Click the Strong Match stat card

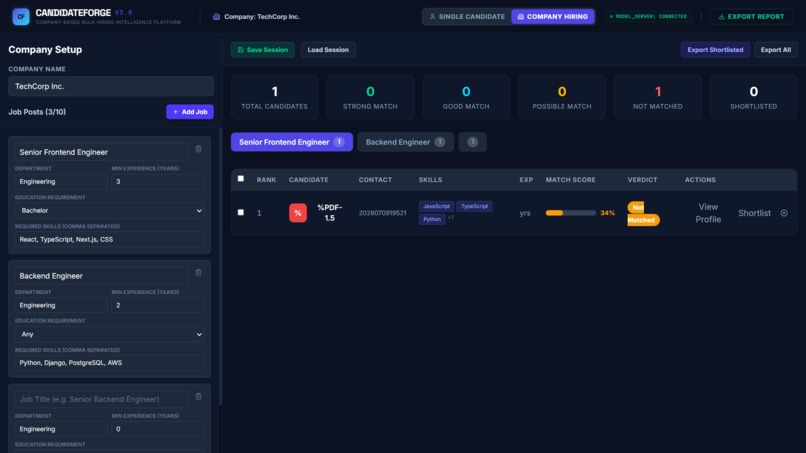point(370,97)
